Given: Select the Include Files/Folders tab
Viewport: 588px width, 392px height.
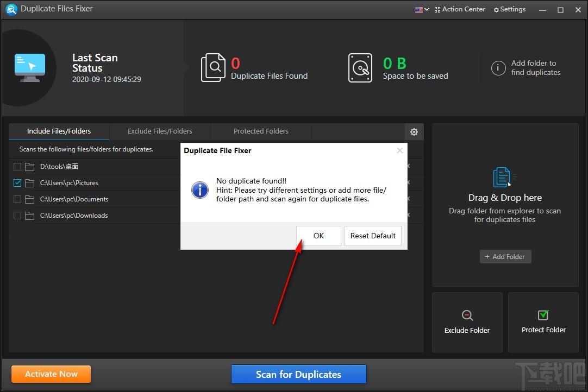Looking at the screenshot, I should click(59, 131).
